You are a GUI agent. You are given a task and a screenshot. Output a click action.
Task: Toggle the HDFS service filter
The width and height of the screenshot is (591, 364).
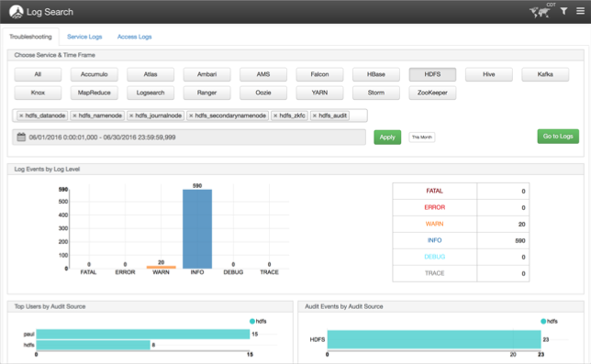[432, 74]
